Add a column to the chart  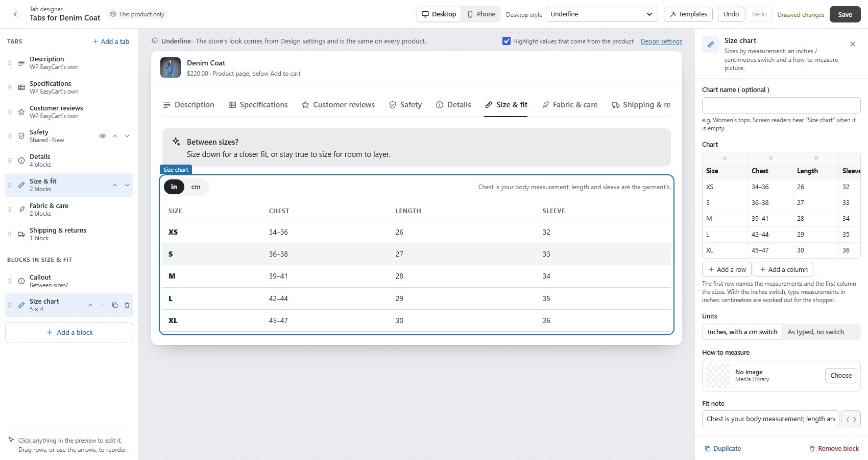(x=783, y=269)
